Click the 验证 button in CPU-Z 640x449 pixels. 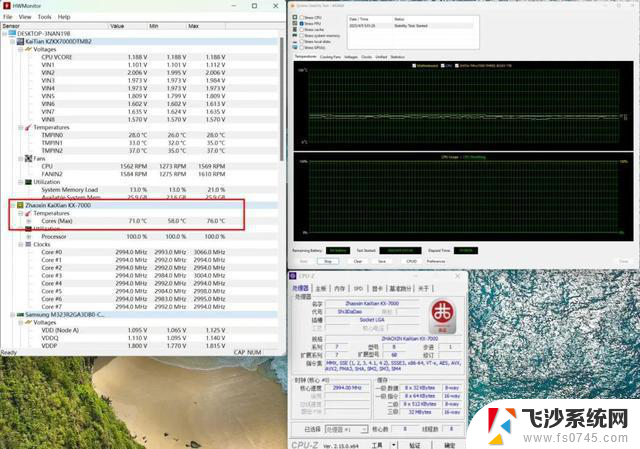(415, 445)
